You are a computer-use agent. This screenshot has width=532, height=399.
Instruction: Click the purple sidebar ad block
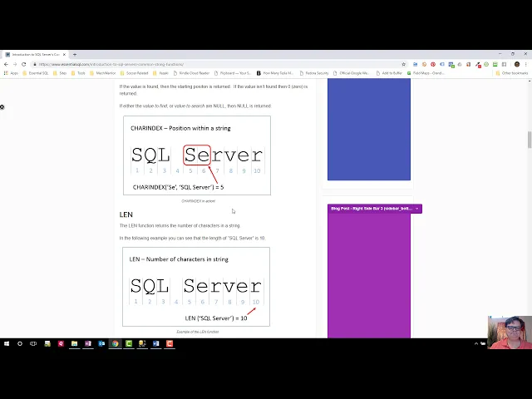pos(369,275)
